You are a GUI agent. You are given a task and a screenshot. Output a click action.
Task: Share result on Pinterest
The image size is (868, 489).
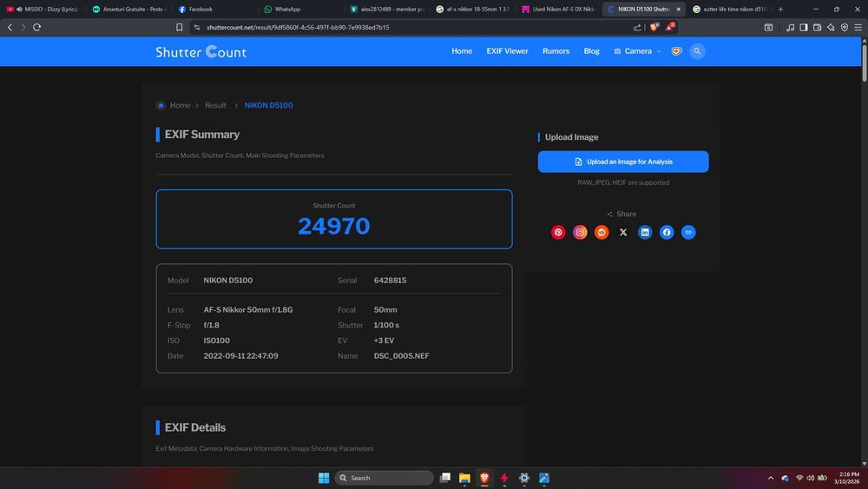(558, 233)
